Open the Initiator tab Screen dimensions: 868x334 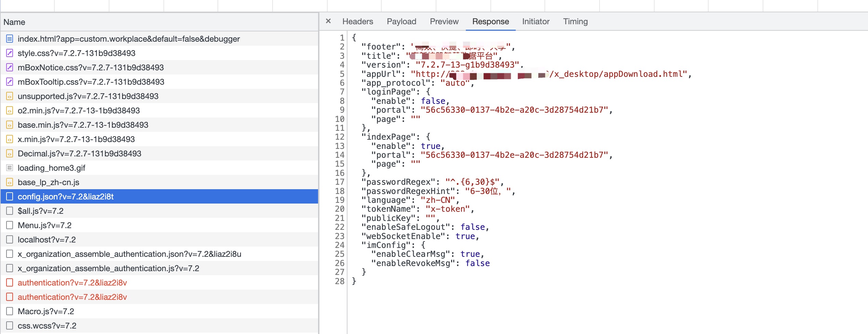[x=536, y=22]
